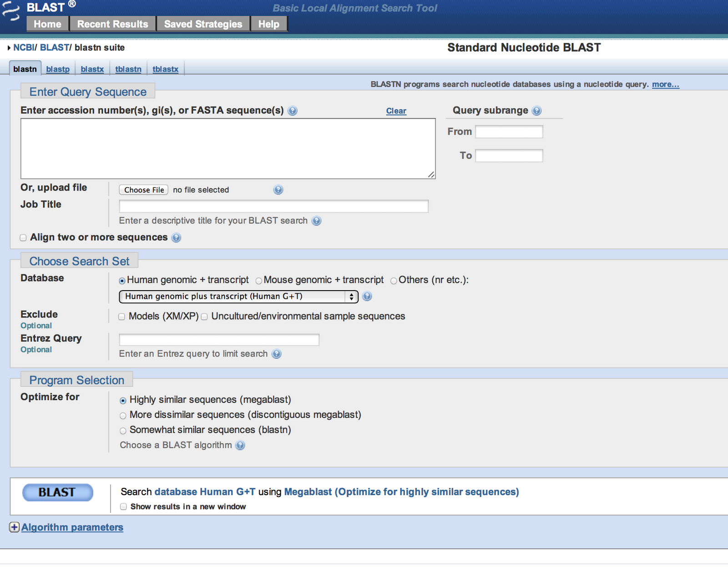Viewport: 728px width, 567px height.
Task: Click the Clear link above sequence box
Action: [396, 111]
